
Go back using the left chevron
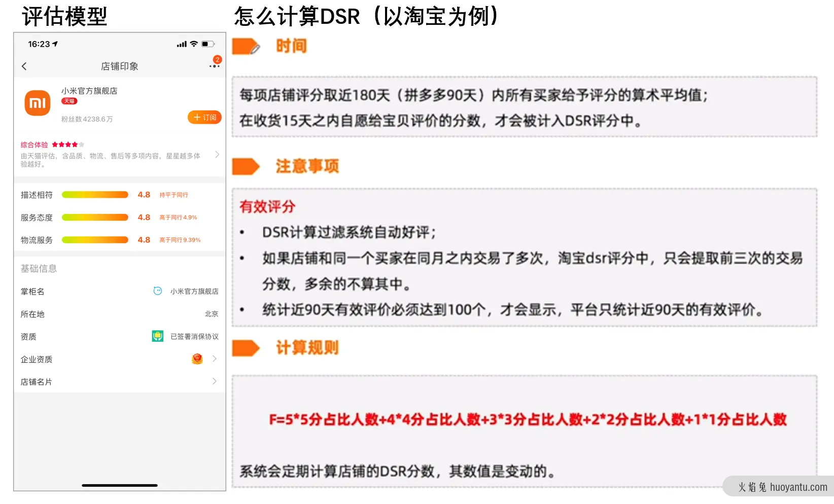point(24,66)
